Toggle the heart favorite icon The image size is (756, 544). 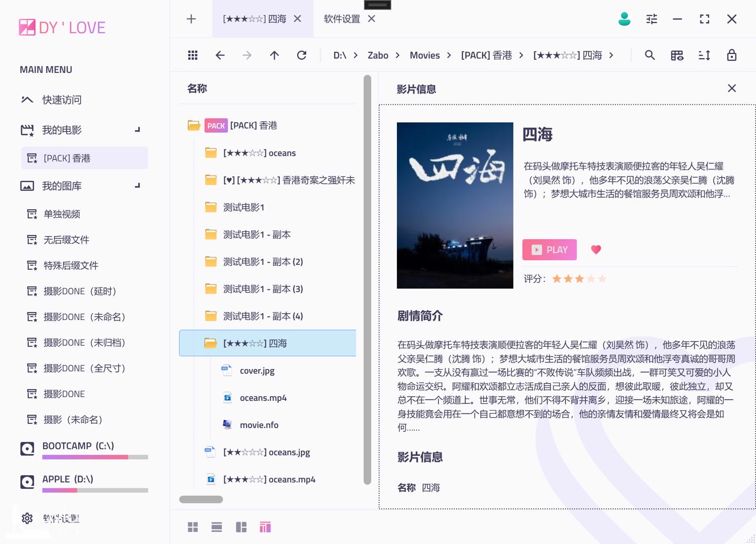click(596, 250)
